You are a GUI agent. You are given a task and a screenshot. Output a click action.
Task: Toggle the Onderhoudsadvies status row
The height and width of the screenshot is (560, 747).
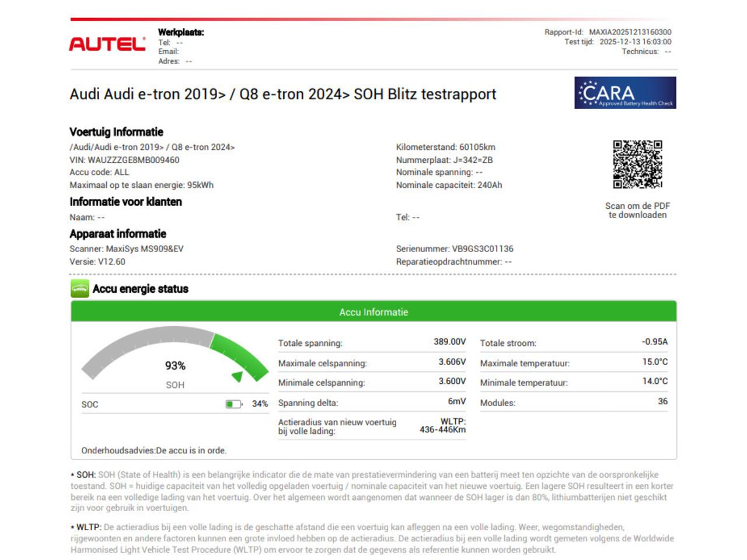click(x=155, y=450)
